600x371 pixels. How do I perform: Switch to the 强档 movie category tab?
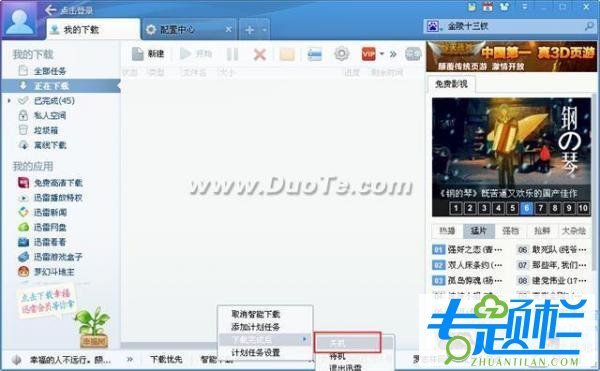click(x=510, y=231)
